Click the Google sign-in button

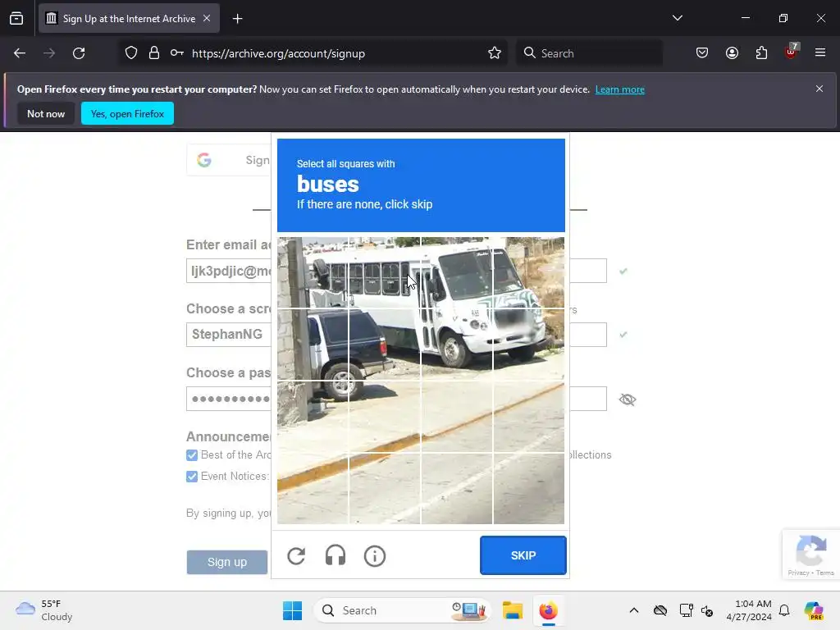229,160
